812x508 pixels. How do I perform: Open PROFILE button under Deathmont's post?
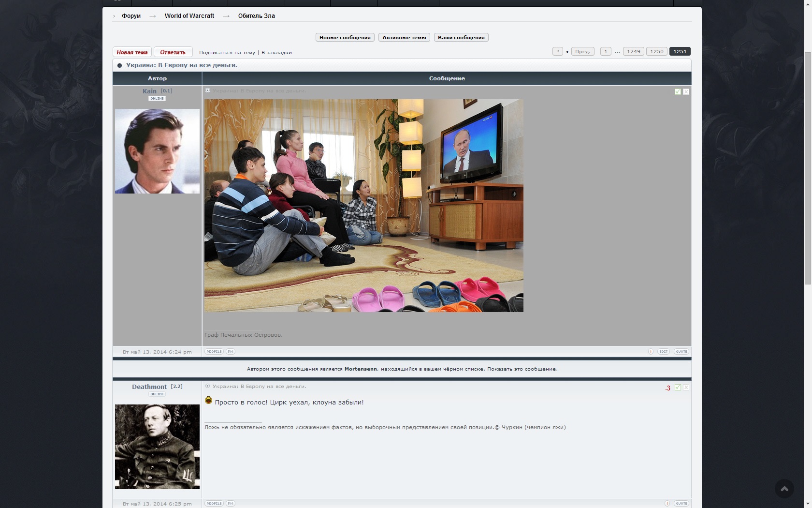click(214, 504)
